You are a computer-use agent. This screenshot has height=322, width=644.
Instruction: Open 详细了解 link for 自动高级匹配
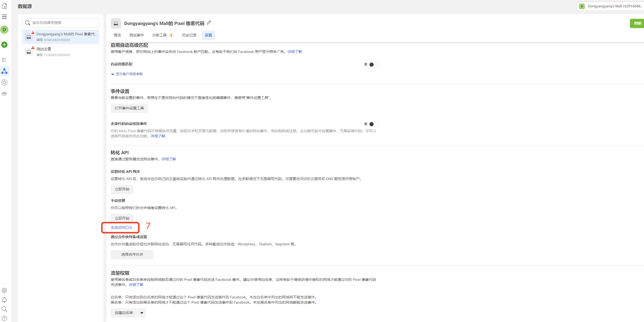[x=295, y=52]
